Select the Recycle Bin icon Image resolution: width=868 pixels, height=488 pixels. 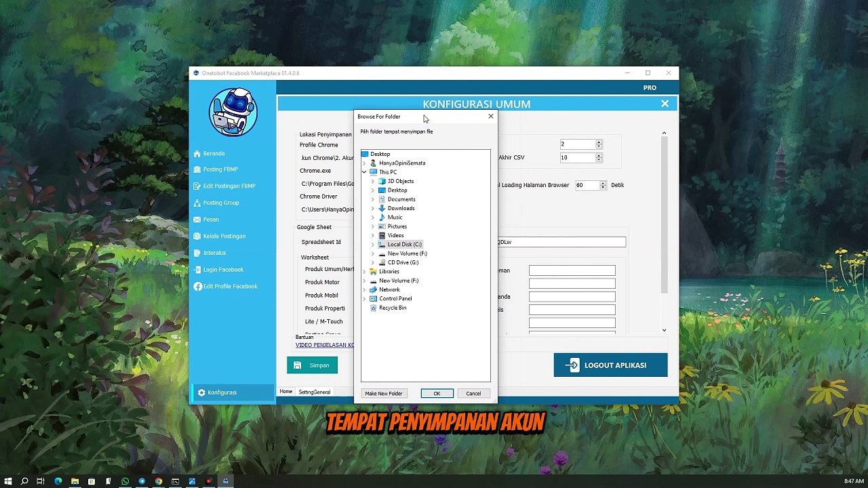pos(373,308)
